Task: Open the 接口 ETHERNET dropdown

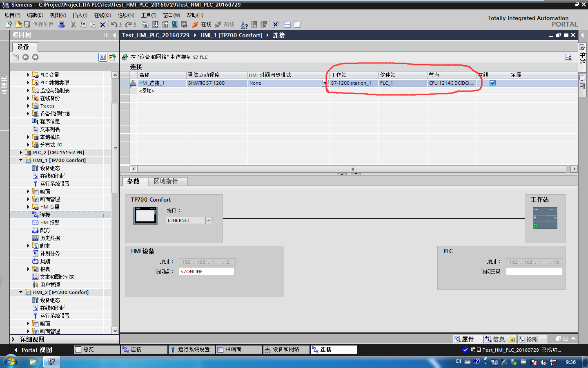Action: click(x=209, y=220)
